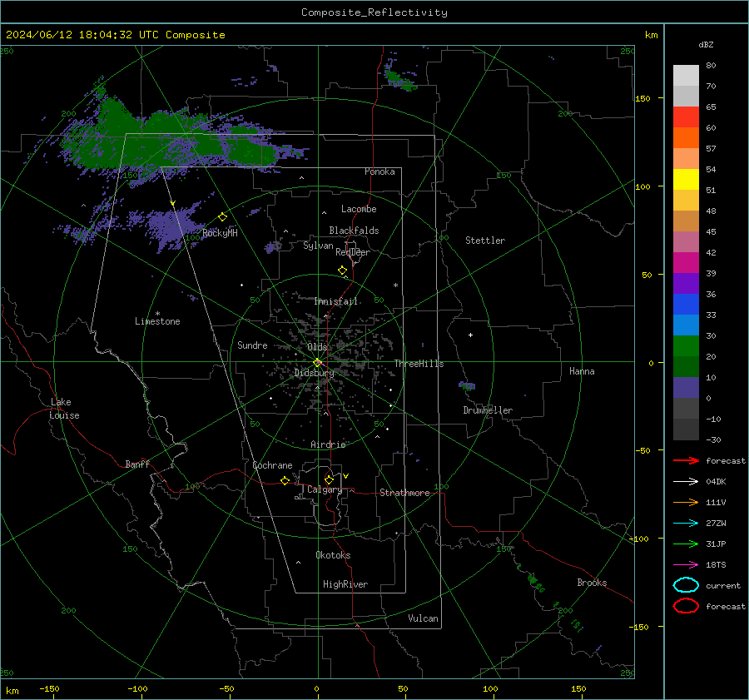Click the Hanna label on map
This screenshot has height=700, width=749.
582,371
